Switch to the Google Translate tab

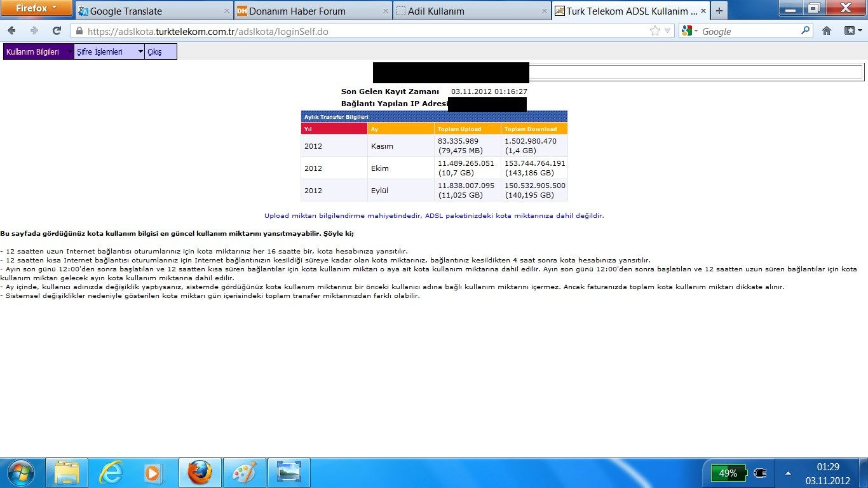(153, 11)
